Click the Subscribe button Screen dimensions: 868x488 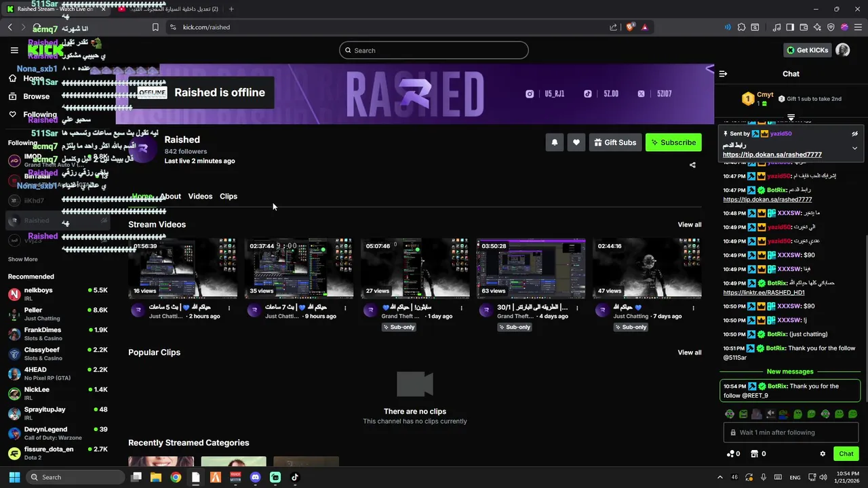coord(673,142)
